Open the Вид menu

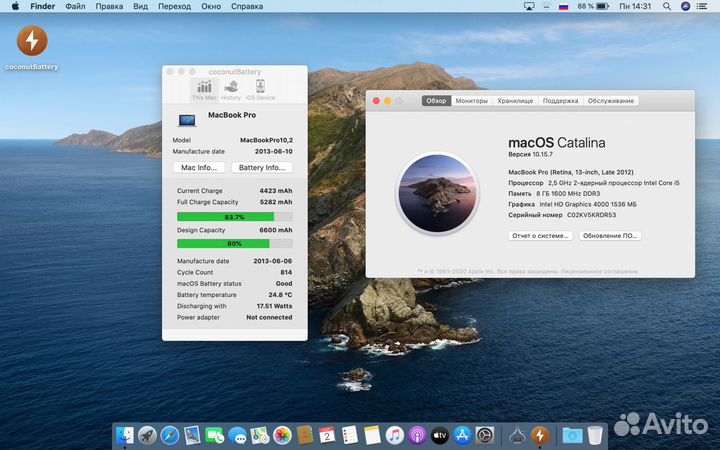click(141, 6)
